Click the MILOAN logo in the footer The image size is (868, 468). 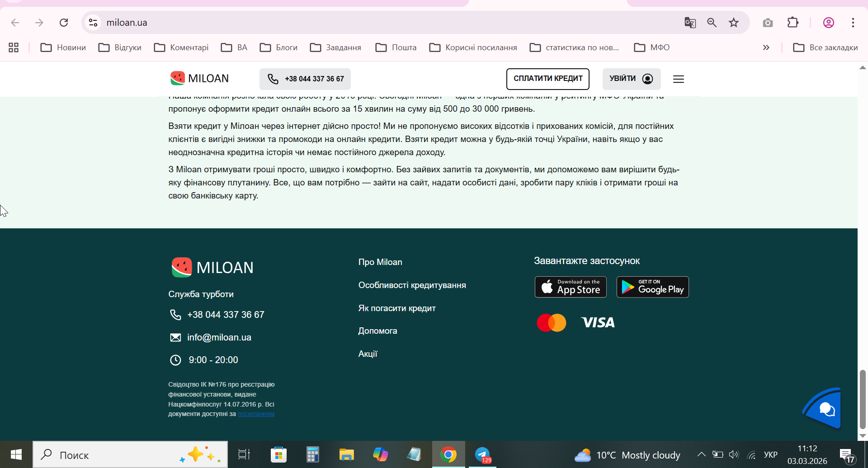click(x=212, y=267)
